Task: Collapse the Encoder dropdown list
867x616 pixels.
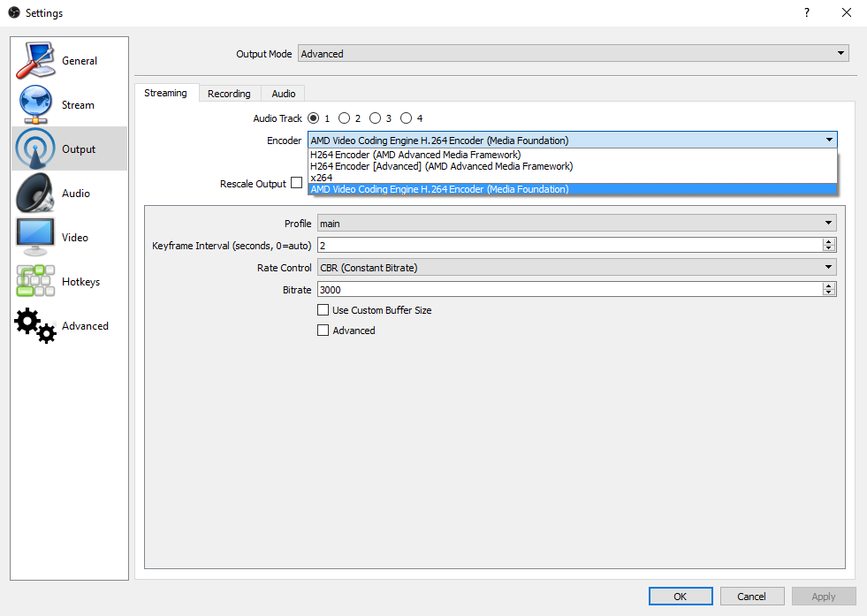Action: pyautogui.click(x=829, y=140)
